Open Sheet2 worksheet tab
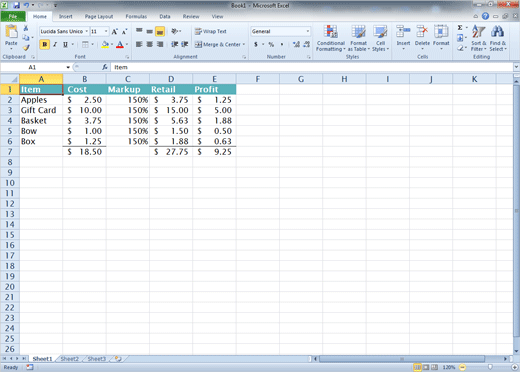This screenshot has width=520, height=372. (x=69, y=359)
